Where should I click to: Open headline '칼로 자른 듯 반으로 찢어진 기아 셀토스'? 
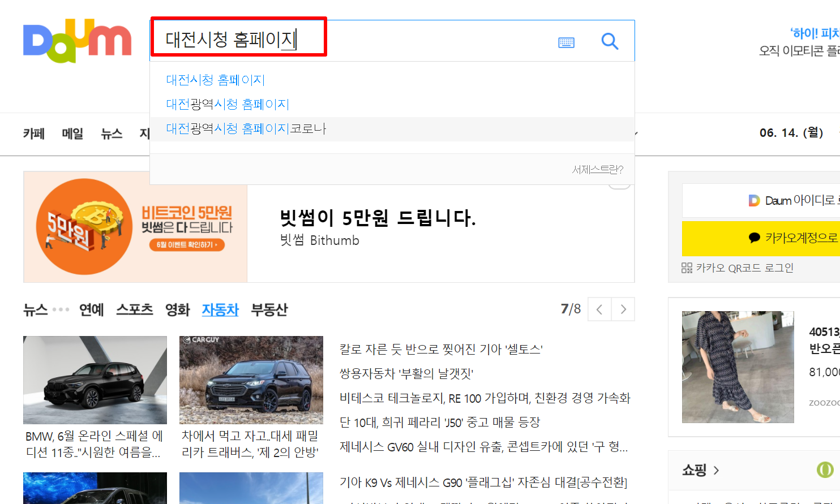tap(441, 349)
